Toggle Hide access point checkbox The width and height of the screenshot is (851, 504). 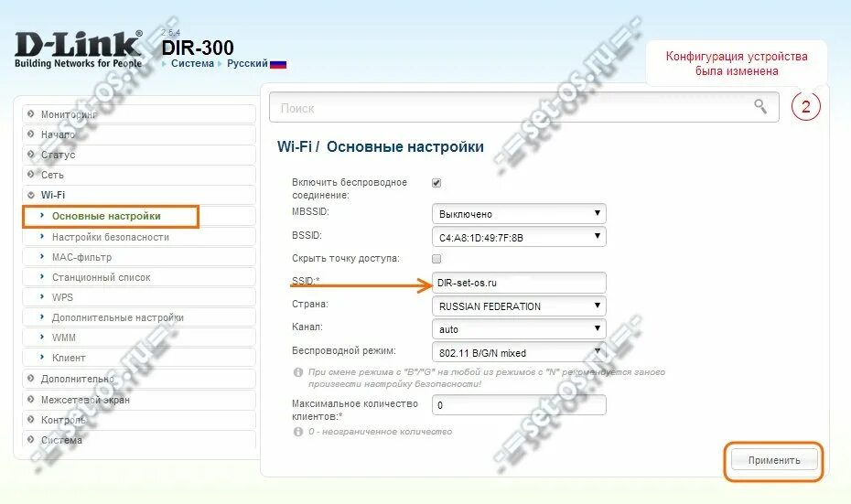point(436,259)
